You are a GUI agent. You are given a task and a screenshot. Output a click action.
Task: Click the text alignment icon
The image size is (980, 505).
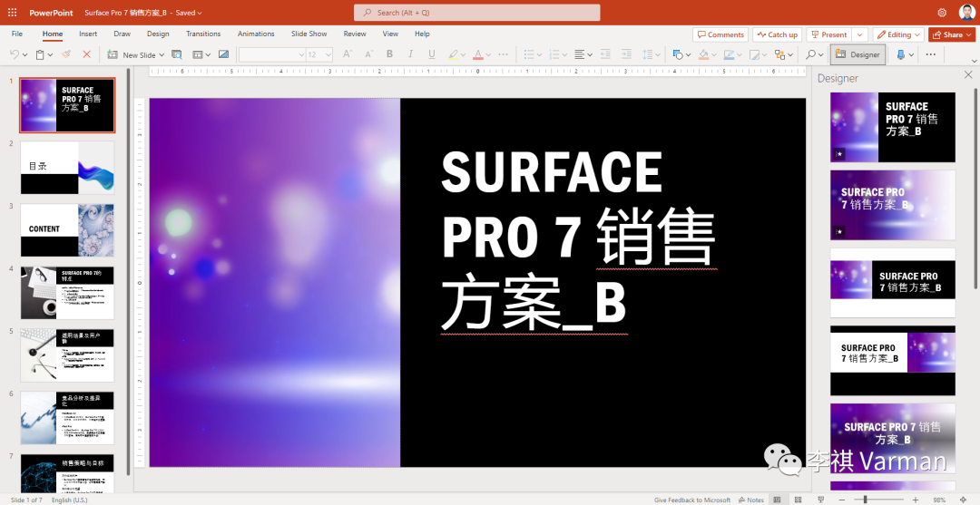pyautogui.click(x=579, y=55)
